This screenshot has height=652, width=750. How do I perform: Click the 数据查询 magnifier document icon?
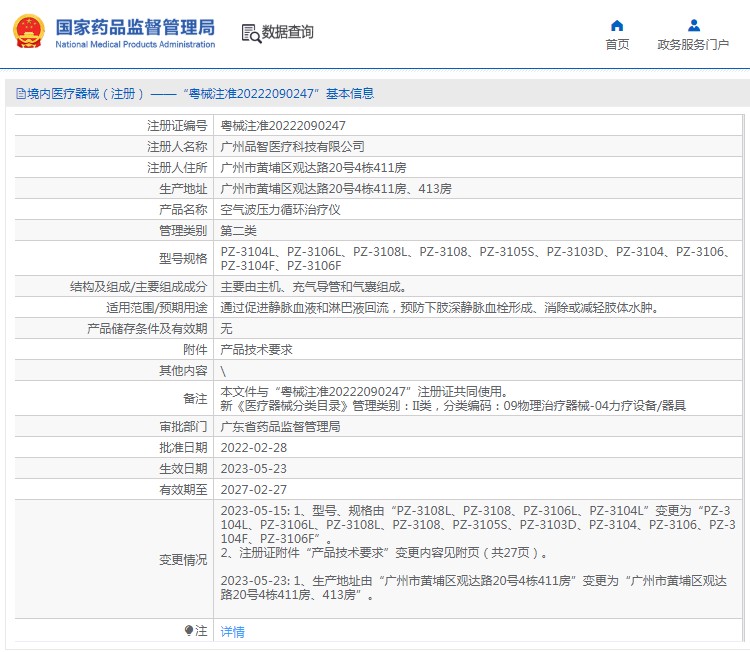250,33
